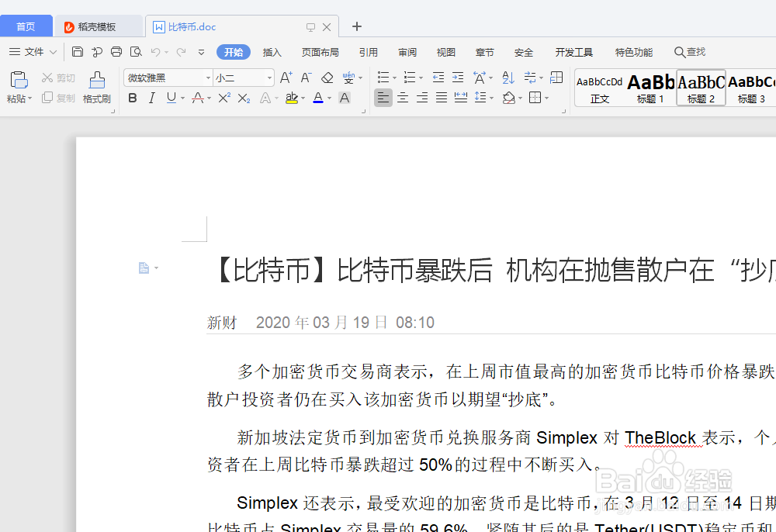Toggle Italic formatting
Screen dimensions: 776x532
coord(152,98)
